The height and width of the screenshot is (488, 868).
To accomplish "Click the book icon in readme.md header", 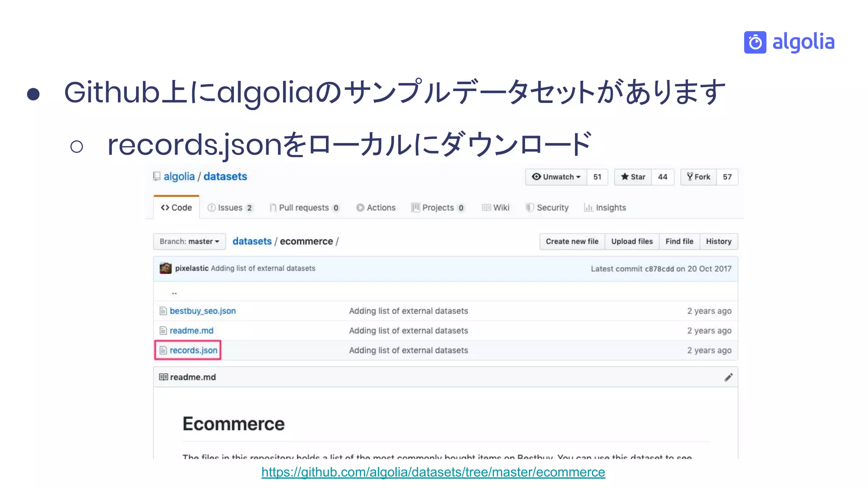I will (163, 377).
